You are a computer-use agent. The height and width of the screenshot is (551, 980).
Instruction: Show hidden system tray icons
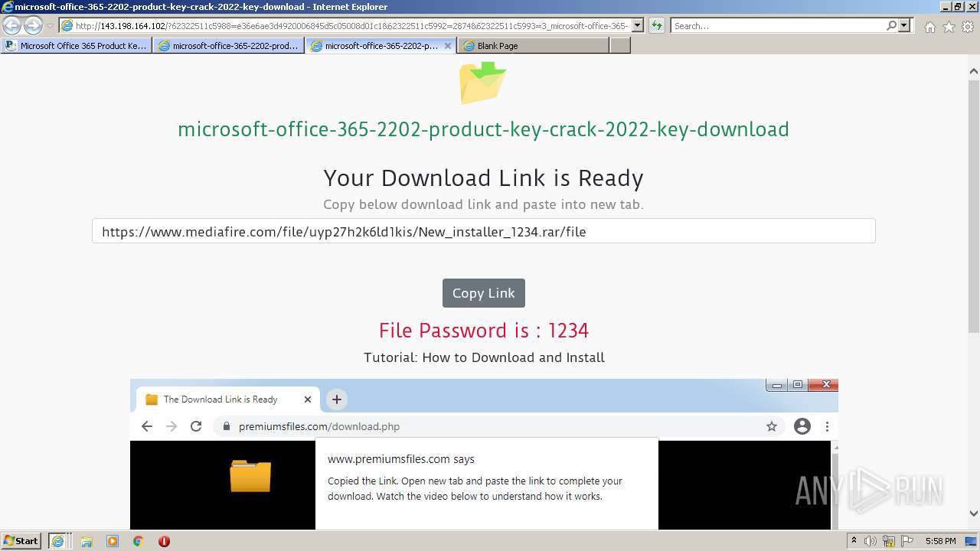pos(854,541)
